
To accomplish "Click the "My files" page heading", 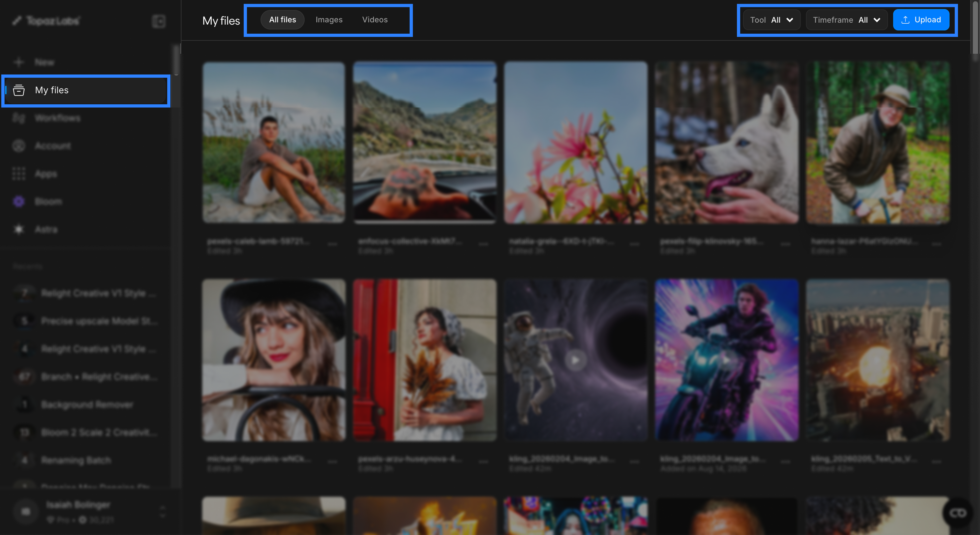I will pyautogui.click(x=221, y=20).
